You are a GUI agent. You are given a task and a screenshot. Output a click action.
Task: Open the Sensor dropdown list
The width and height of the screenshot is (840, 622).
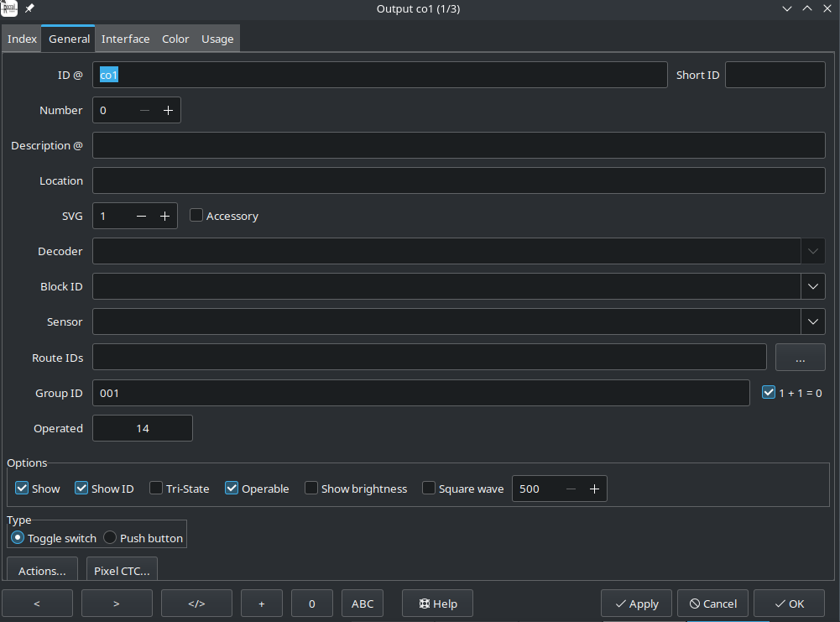(812, 321)
